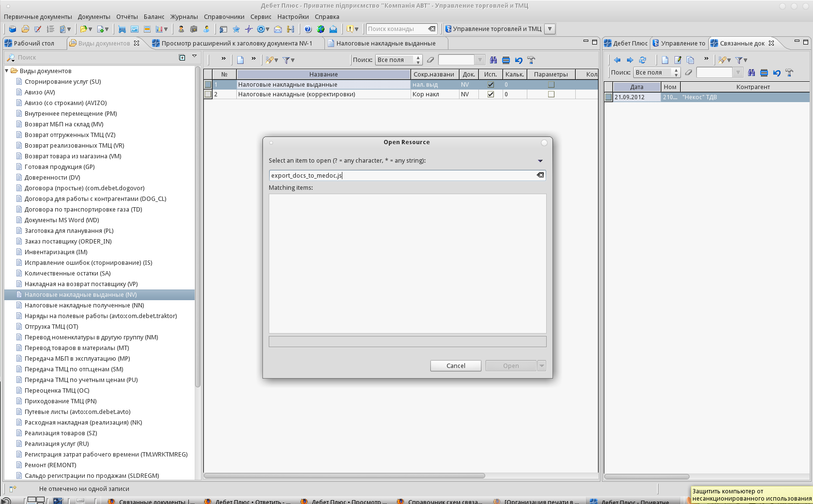
Task: Open Управление торговлей и ТМЦ dropdown arrow
Action: [550, 29]
